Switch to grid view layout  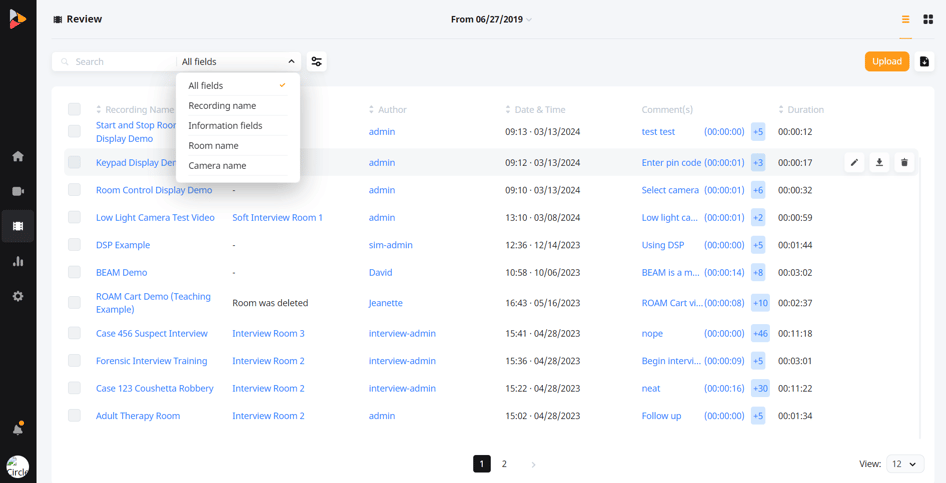(928, 19)
